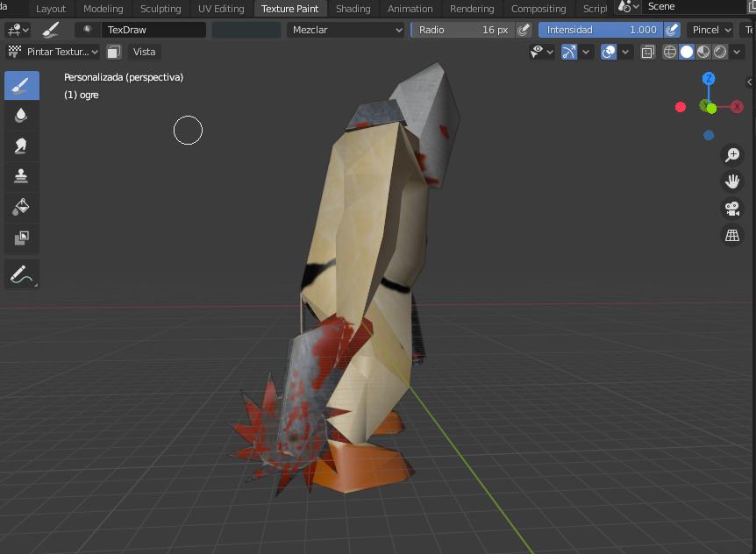This screenshot has width=756, height=554.
Task: Click the brush tool icon in header
Action: (51, 30)
